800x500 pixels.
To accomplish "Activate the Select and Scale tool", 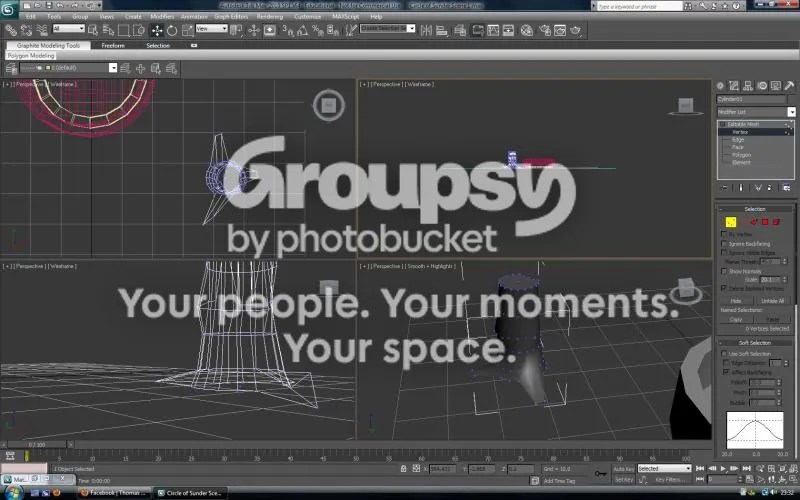I will tap(188, 31).
